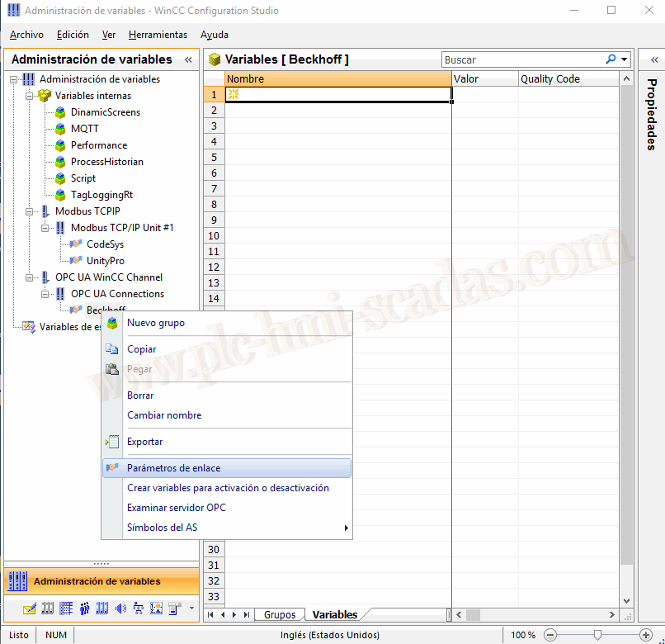This screenshot has width=665, height=644.
Task: Collapse the OPC UA Connections node
Action: [x=45, y=294]
